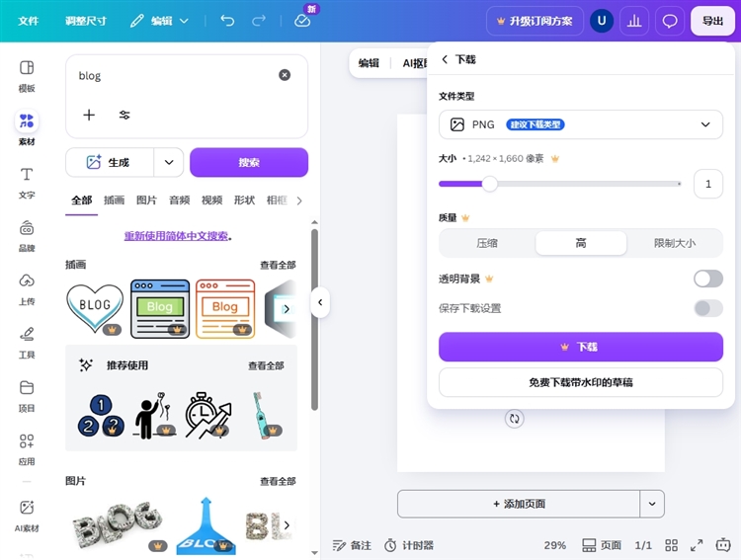This screenshot has width=741, height=560.
Task: Open the search filters icon
Action: pyautogui.click(x=124, y=115)
